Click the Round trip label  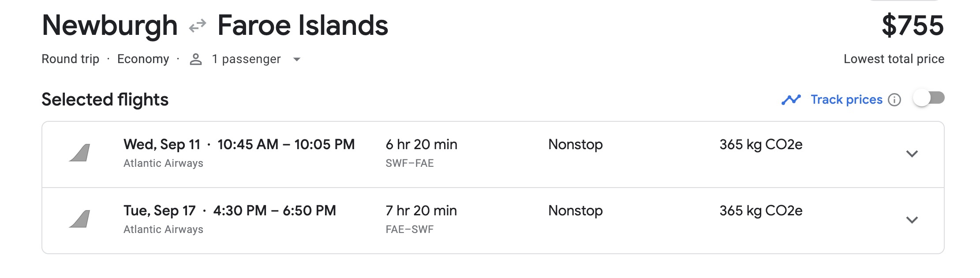click(x=70, y=59)
